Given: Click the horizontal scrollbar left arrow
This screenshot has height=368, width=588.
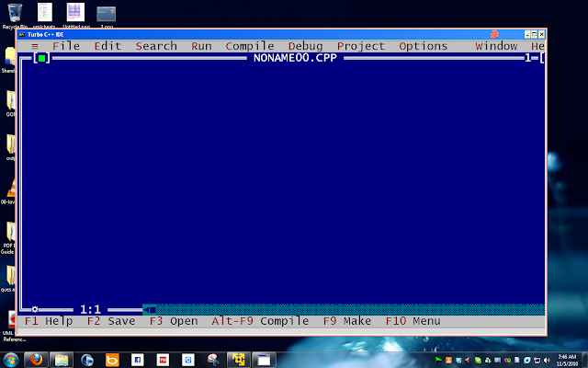Looking at the screenshot, I should tap(146, 309).
